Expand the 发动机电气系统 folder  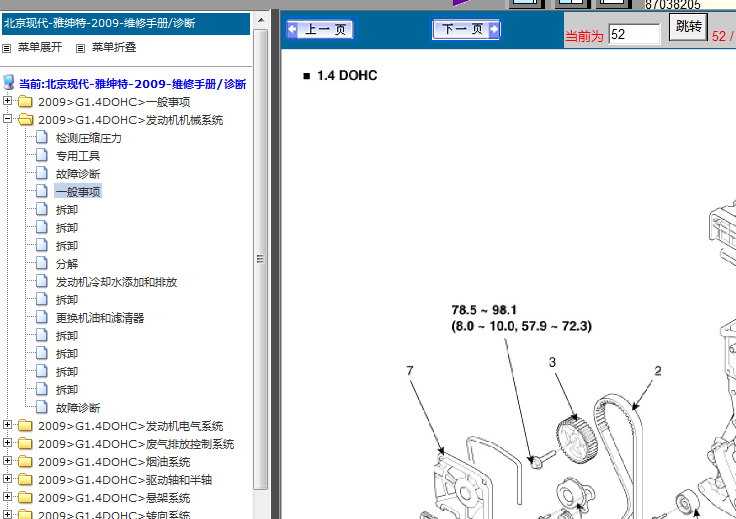7,425
